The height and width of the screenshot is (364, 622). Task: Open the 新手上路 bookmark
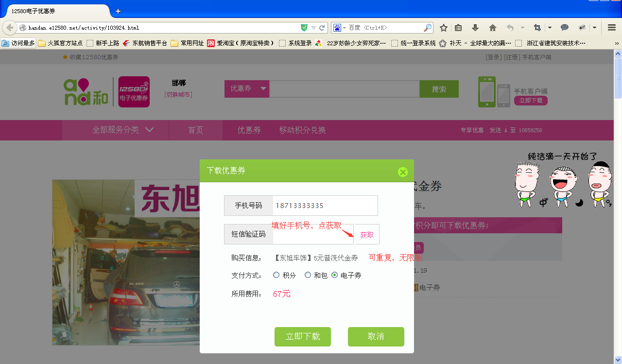pyautogui.click(x=103, y=43)
